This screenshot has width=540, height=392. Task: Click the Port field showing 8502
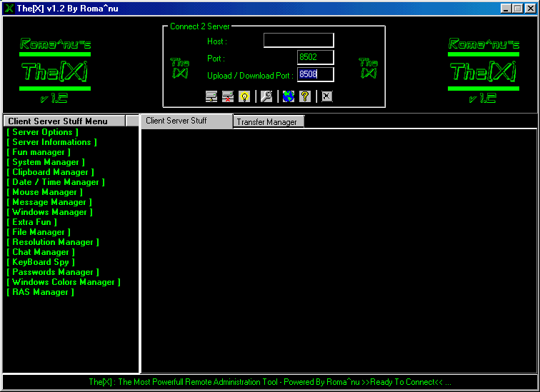coord(315,58)
